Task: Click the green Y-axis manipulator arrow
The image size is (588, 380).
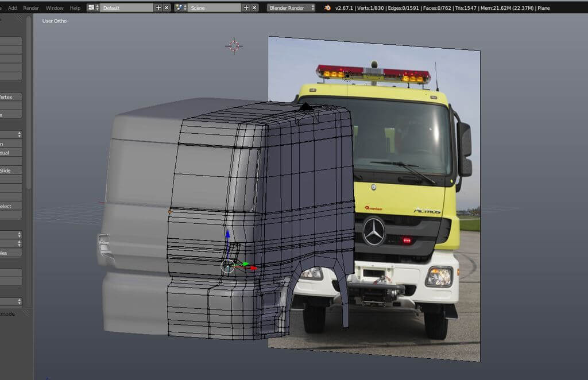Action: coord(245,264)
